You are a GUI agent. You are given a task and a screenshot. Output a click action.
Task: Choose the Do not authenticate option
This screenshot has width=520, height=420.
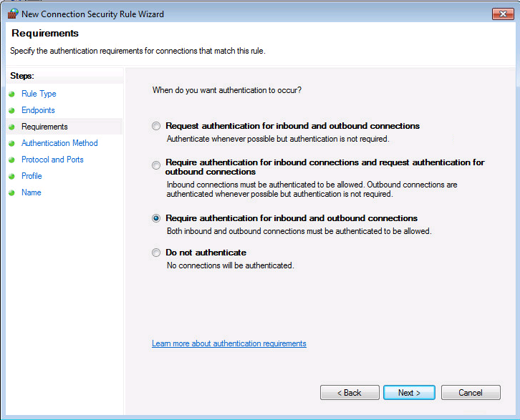tap(156, 253)
